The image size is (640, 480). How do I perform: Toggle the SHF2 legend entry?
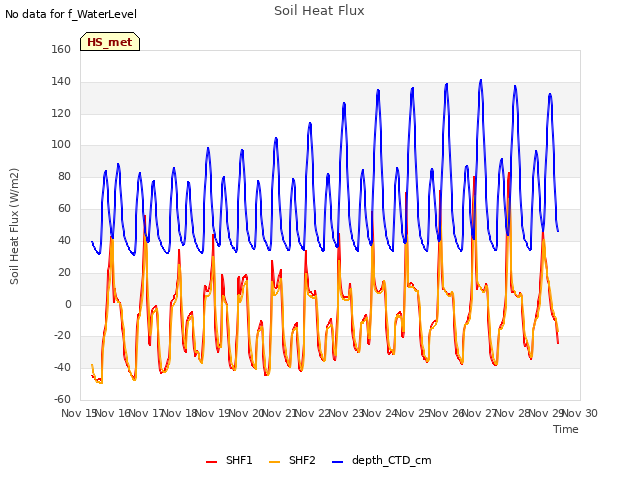pos(292,460)
